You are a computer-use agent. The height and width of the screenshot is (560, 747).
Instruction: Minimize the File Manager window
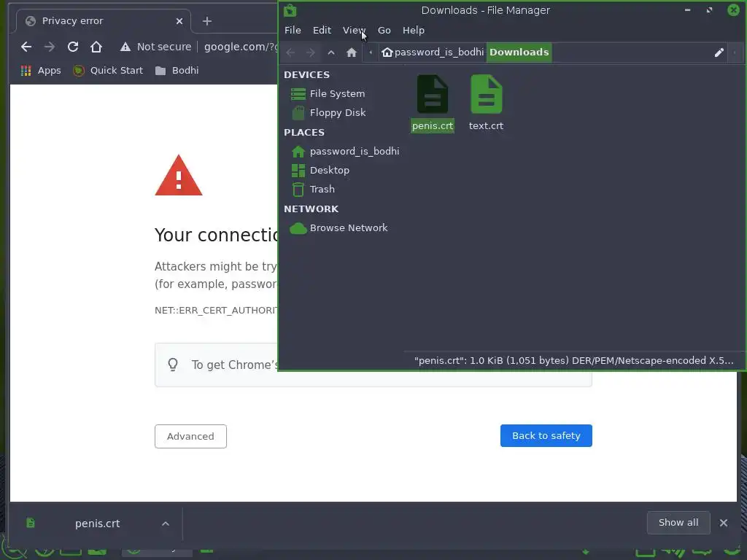click(687, 10)
